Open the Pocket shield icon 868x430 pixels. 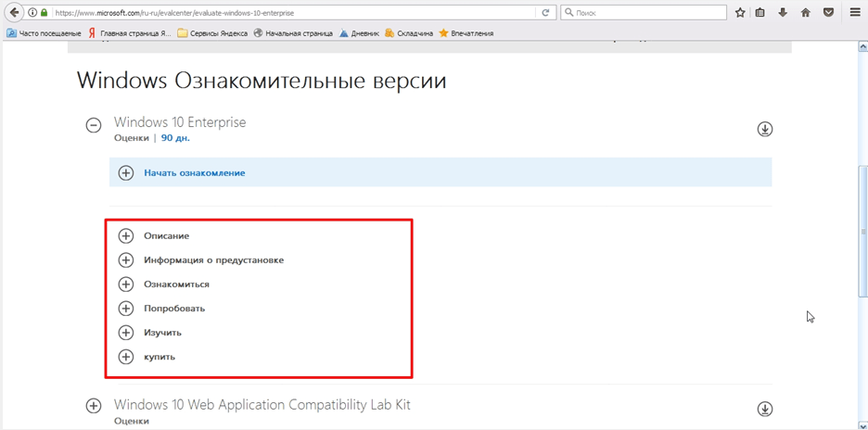(x=828, y=13)
